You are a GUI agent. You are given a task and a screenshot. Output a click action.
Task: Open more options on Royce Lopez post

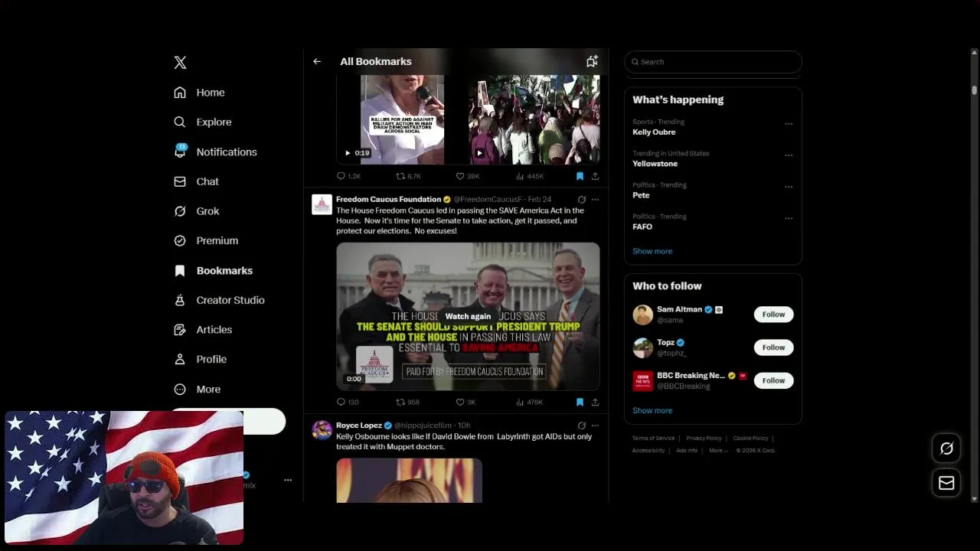click(x=595, y=425)
